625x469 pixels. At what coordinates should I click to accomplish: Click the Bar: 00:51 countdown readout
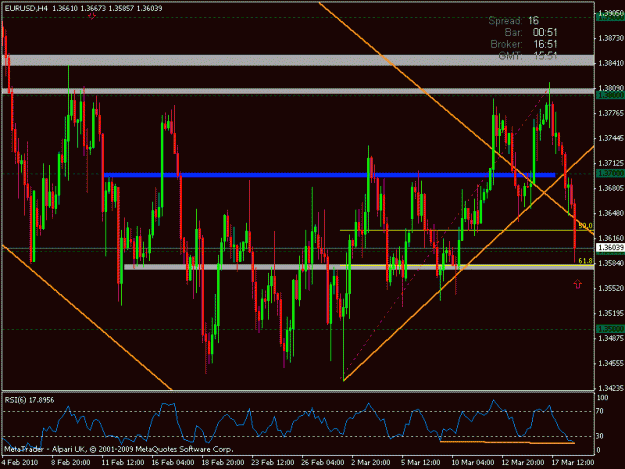[531, 32]
